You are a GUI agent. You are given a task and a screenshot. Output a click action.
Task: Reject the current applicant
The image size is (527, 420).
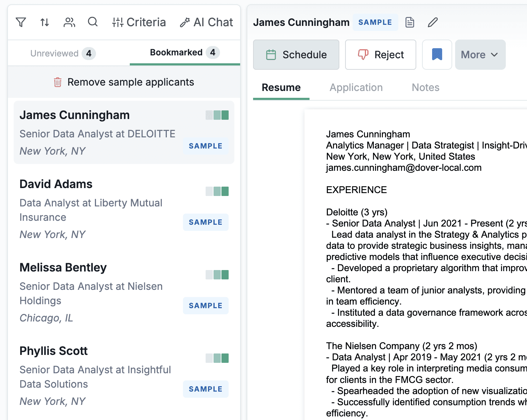click(380, 55)
